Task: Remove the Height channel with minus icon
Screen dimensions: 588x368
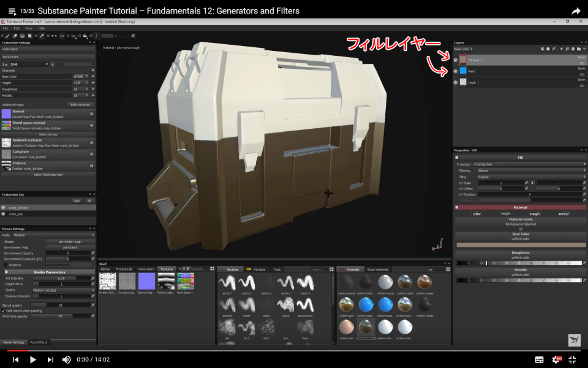Action: (x=92, y=83)
